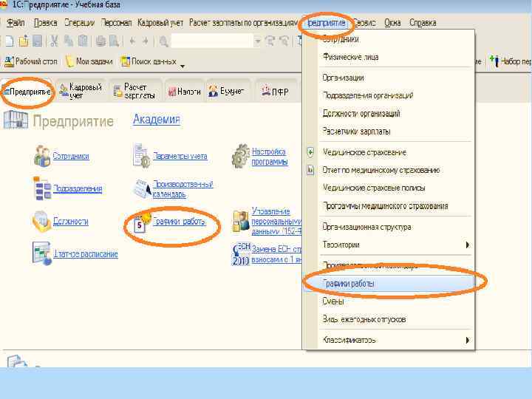This screenshot has height=399, width=532.
Task: Open Поиск данных from the toolbar
Action: pyautogui.click(x=149, y=61)
